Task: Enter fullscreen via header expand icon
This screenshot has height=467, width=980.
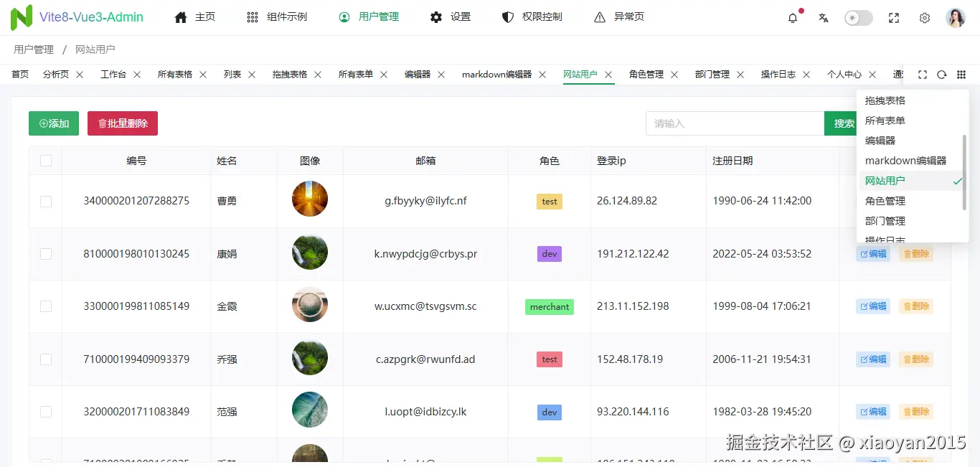Action: [894, 18]
